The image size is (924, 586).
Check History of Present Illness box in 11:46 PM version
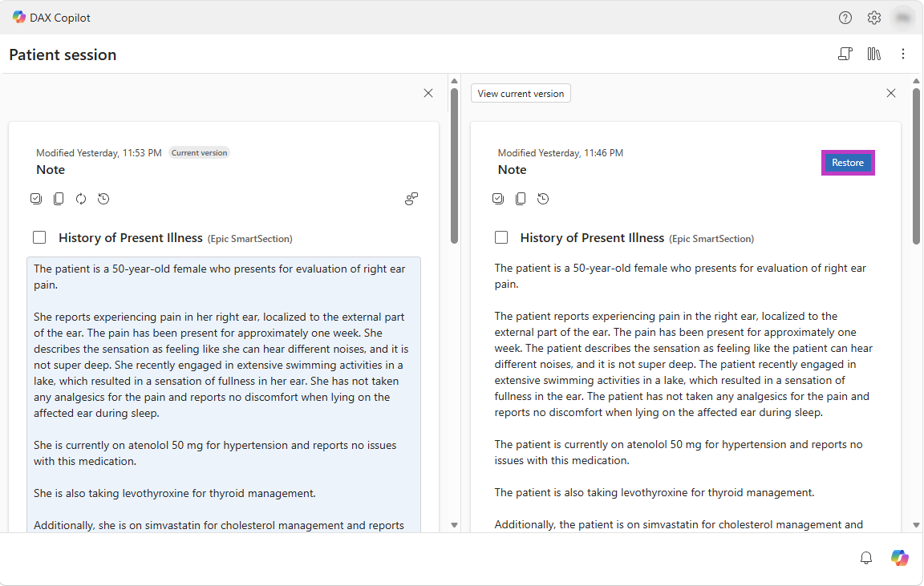click(x=501, y=237)
